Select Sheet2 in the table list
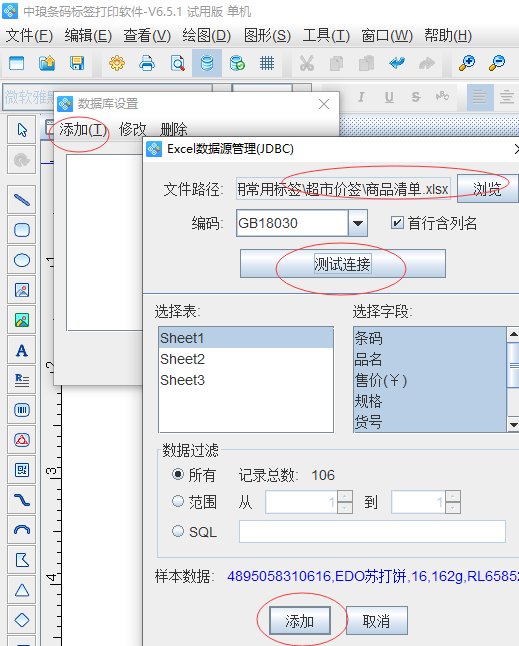This screenshot has height=646, width=519. pyautogui.click(x=245, y=359)
